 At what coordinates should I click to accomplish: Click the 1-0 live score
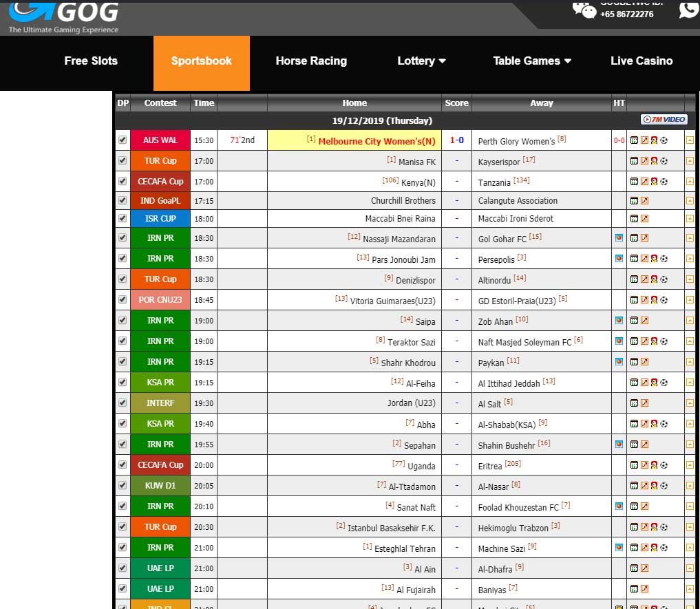(456, 140)
